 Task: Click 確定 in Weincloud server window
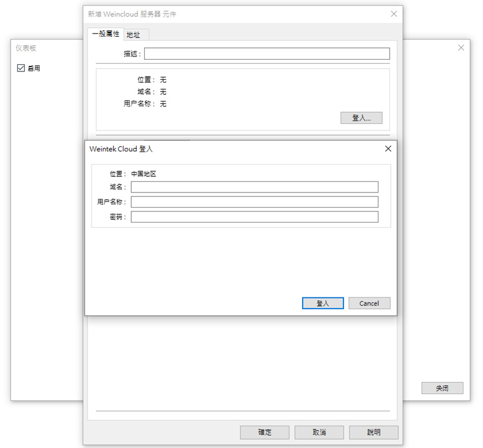pos(265,432)
